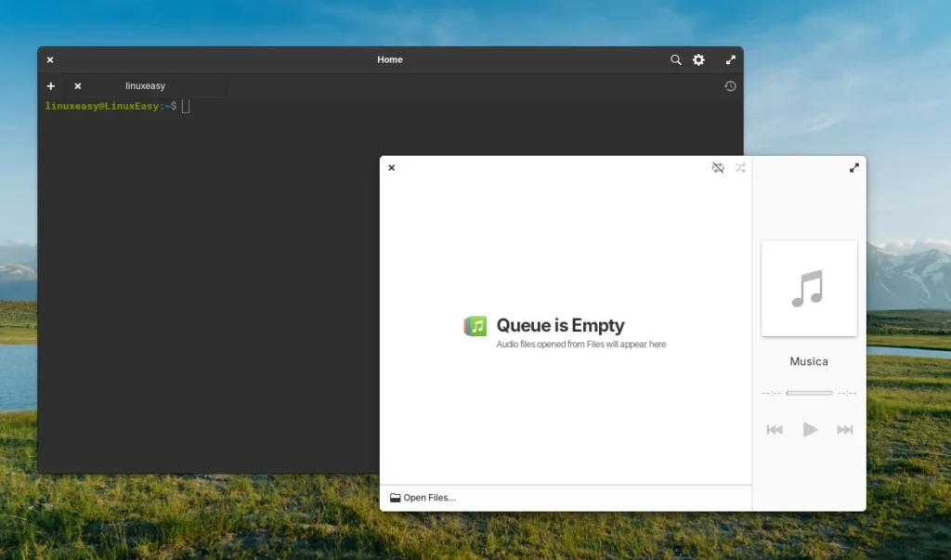View terminal history via the clock icon
The width and height of the screenshot is (951, 560).
730,85
